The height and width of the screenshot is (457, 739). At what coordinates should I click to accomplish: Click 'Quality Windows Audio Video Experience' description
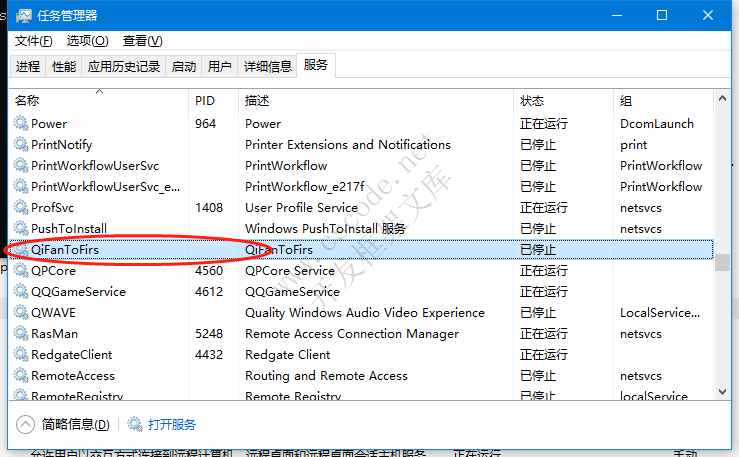click(365, 313)
